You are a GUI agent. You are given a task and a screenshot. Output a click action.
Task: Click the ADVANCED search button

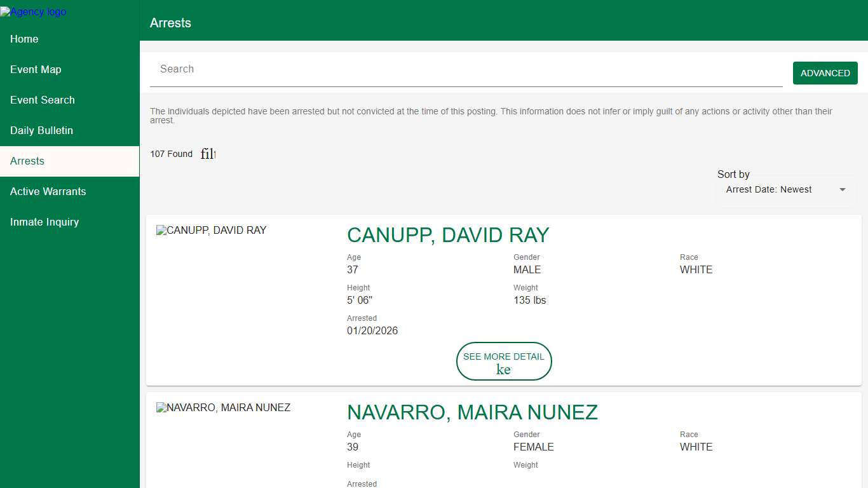pyautogui.click(x=825, y=73)
